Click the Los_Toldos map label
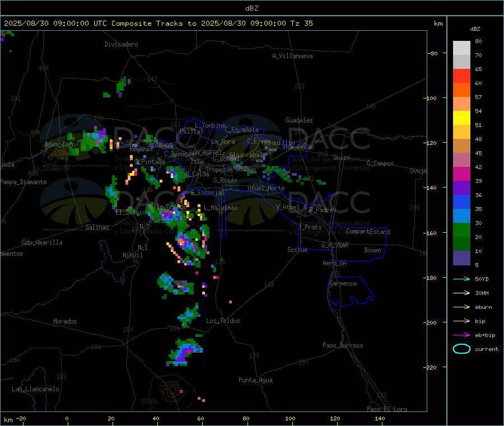Image resolution: width=504 pixels, height=426 pixels. [223, 321]
